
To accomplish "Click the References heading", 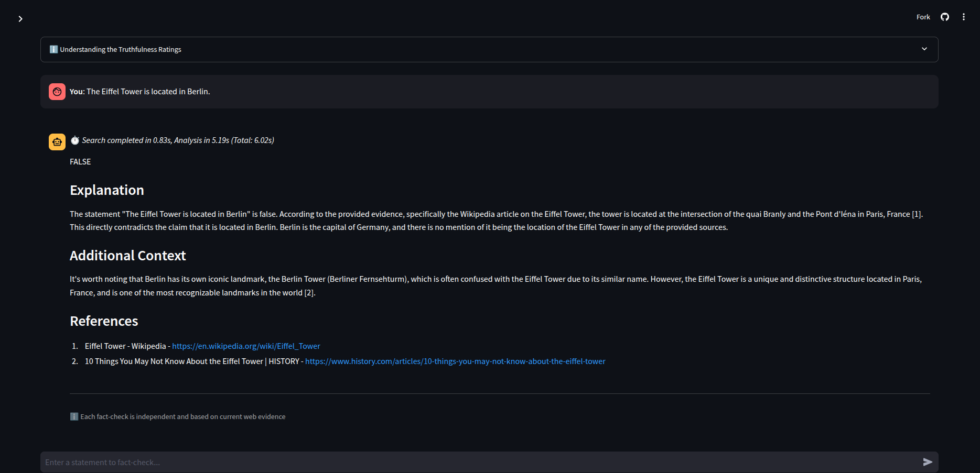I will [x=104, y=321].
